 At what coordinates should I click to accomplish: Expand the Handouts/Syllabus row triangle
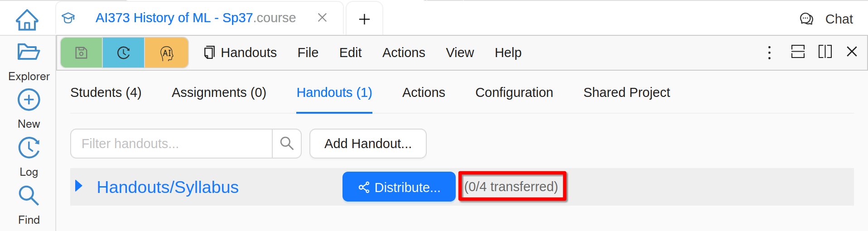tap(79, 186)
